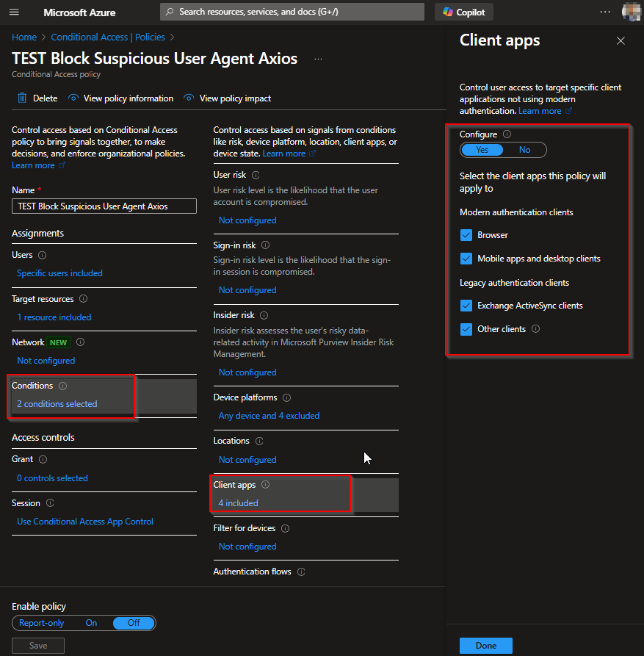This screenshot has width=644, height=656.
Task: Close the Client apps panel
Action: pyautogui.click(x=621, y=41)
